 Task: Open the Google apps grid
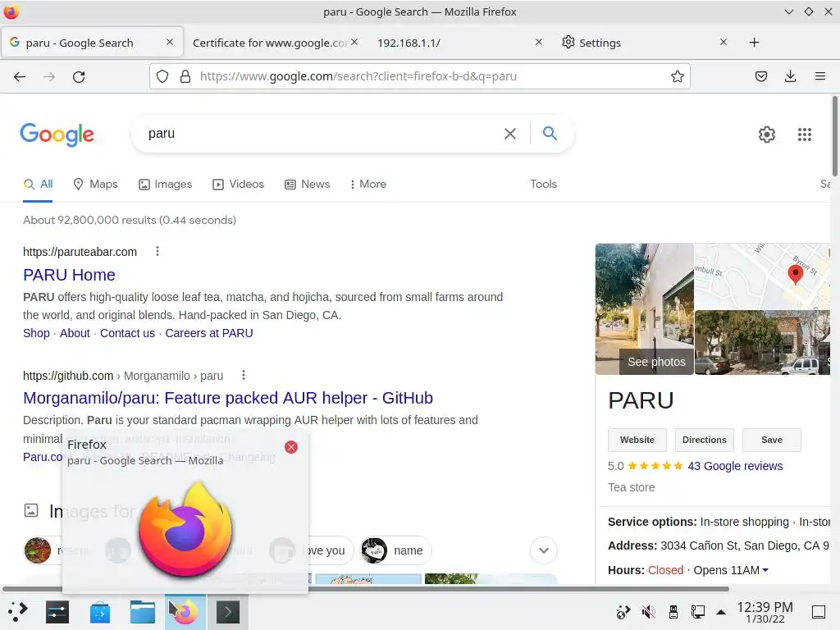pos(804,135)
